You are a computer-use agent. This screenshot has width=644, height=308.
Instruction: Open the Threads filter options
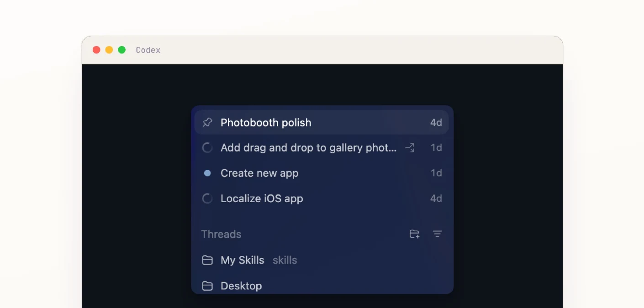click(437, 234)
